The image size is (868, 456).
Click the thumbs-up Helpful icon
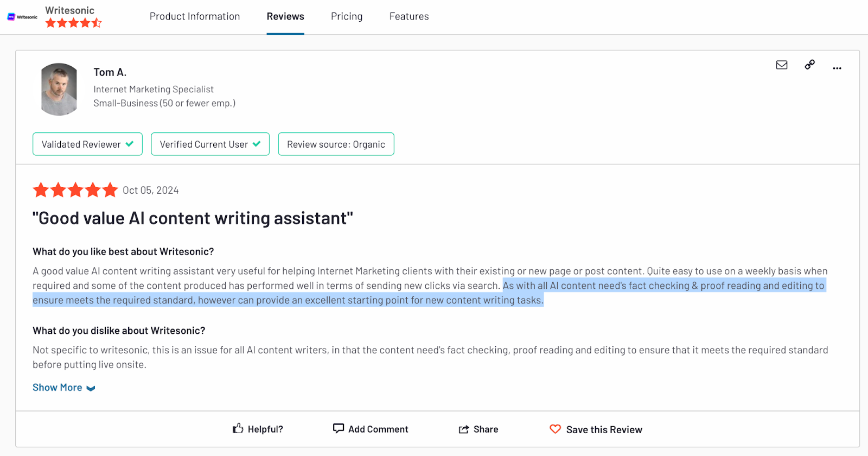(238, 428)
